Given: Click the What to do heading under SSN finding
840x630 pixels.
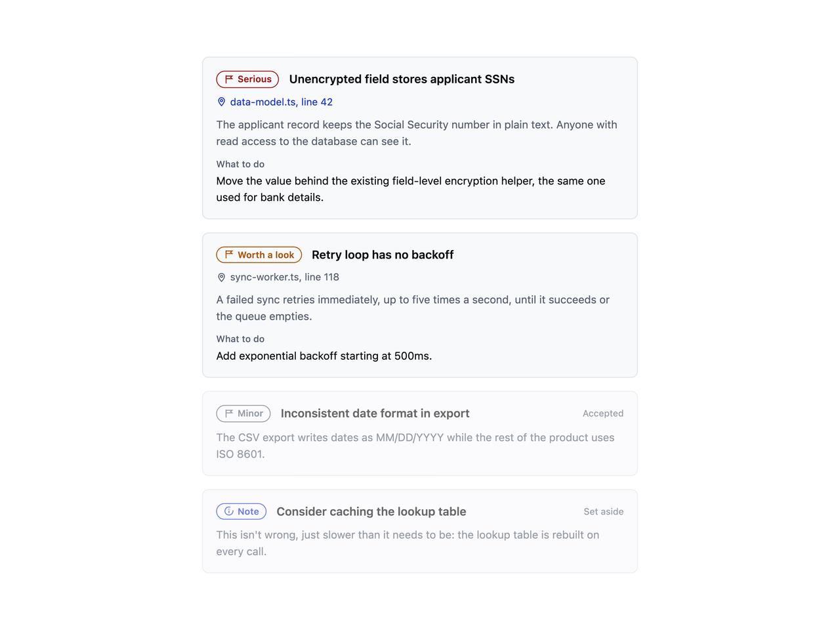Looking at the screenshot, I should 240,164.
